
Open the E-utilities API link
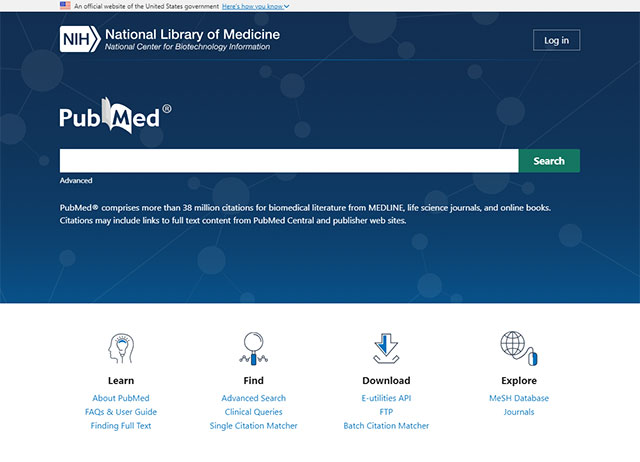click(x=386, y=398)
